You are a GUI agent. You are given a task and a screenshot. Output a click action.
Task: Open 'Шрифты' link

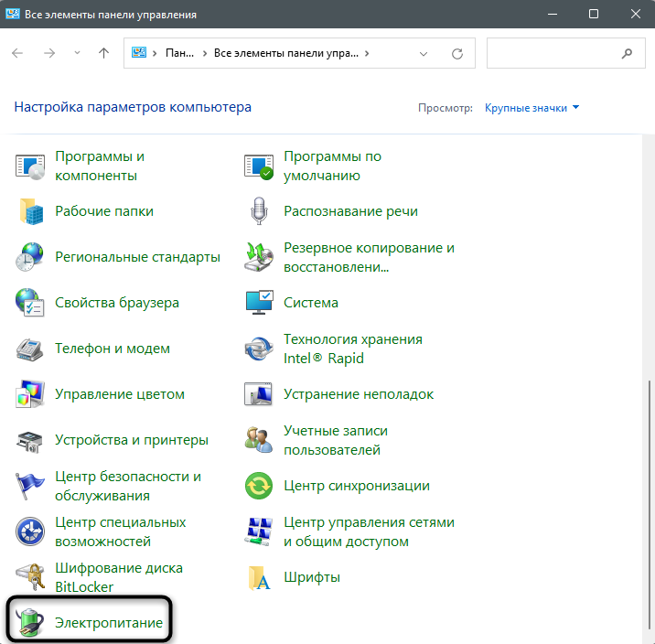point(312,577)
